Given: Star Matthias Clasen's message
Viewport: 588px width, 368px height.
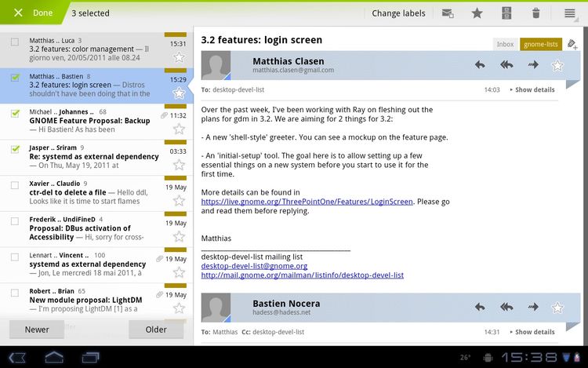Looking at the screenshot, I should [557, 65].
